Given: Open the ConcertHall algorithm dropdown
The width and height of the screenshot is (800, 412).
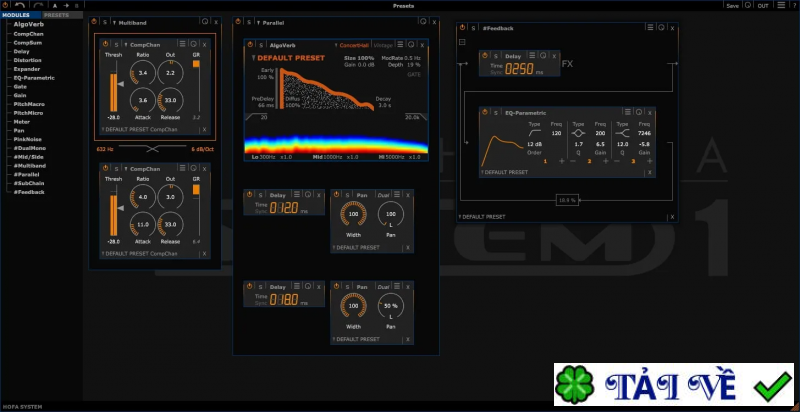Looking at the screenshot, I should tap(352, 45).
